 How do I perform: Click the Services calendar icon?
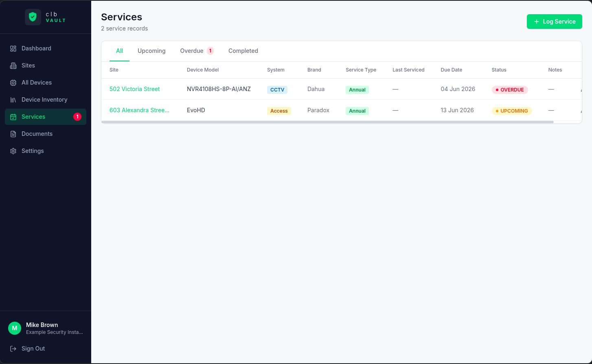pyautogui.click(x=13, y=117)
